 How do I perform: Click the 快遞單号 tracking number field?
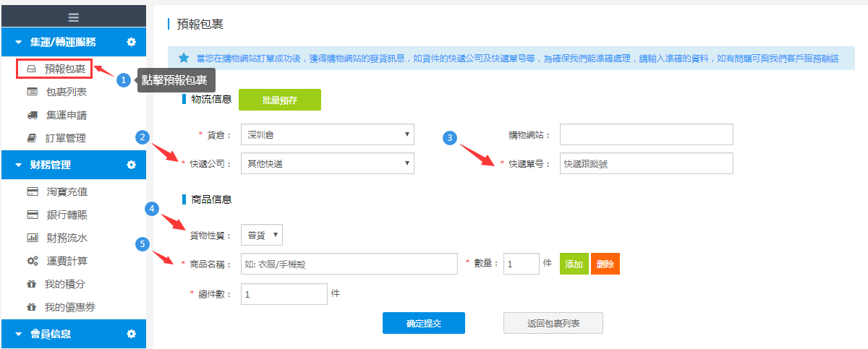[x=646, y=163]
